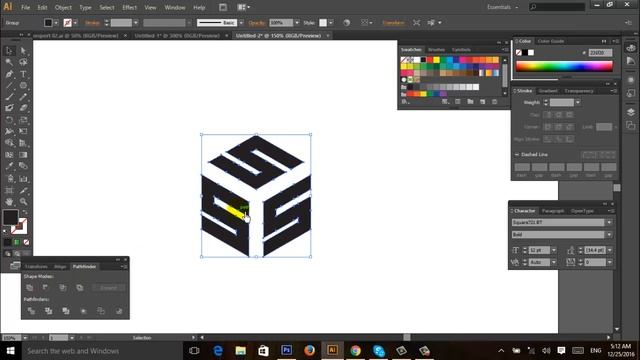Switch to the Color Guide tab
The width and height of the screenshot is (640, 360).
551,41
